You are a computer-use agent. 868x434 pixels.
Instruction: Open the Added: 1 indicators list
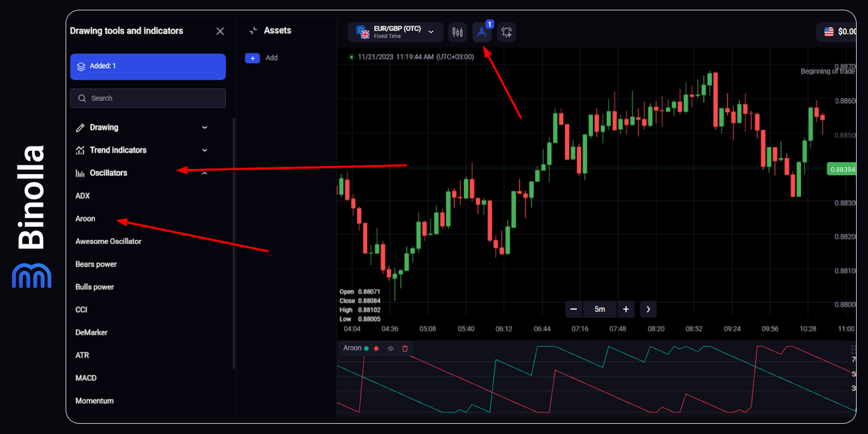point(148,66)
